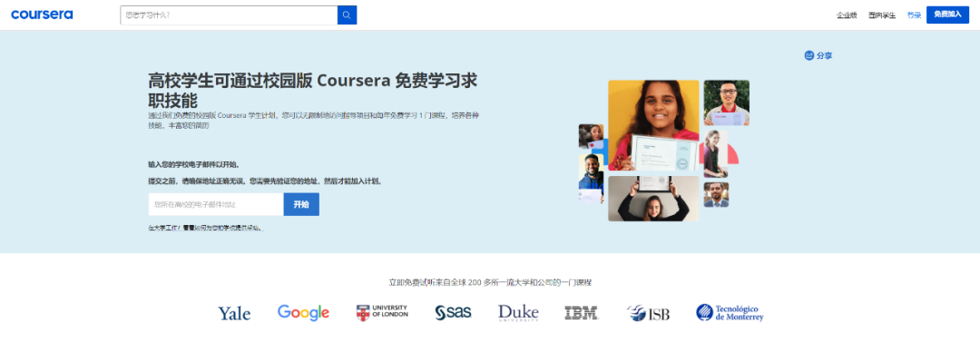Click the Tecnológico de Monterrey logo
980x352 pixels.
point(730,313)
